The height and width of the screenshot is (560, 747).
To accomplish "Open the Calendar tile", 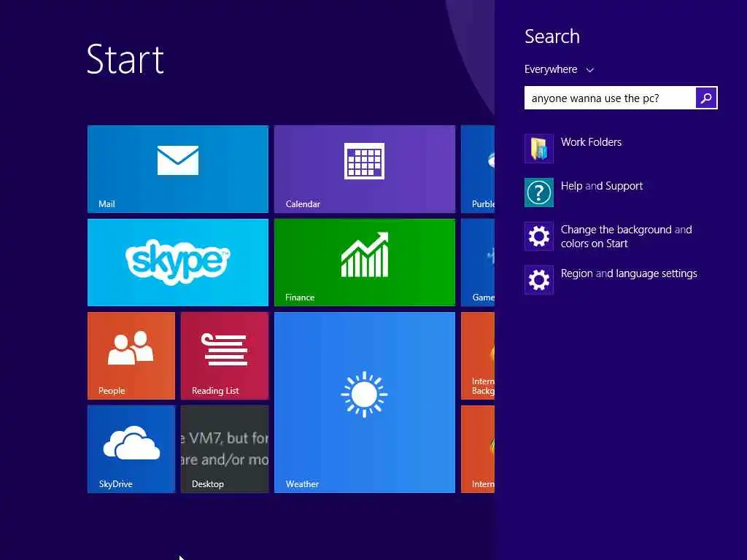I will pos(365,169).
